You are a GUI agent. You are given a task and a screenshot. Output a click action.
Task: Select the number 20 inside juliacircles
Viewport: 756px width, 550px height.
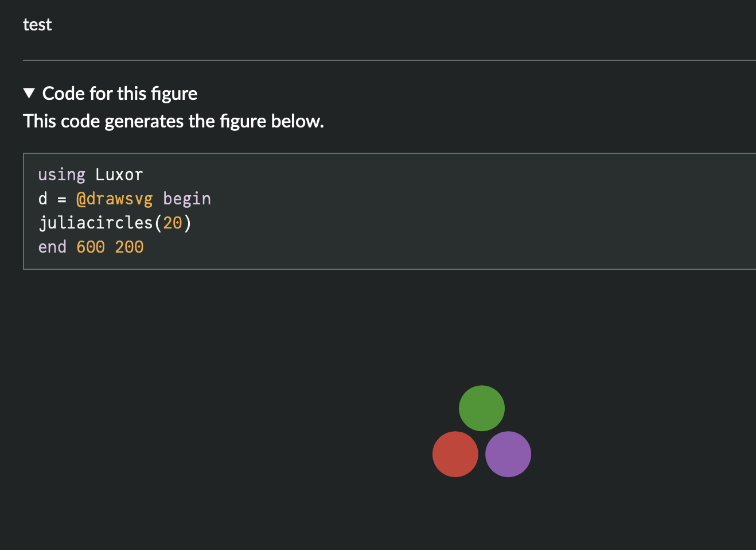click(173, 222)
